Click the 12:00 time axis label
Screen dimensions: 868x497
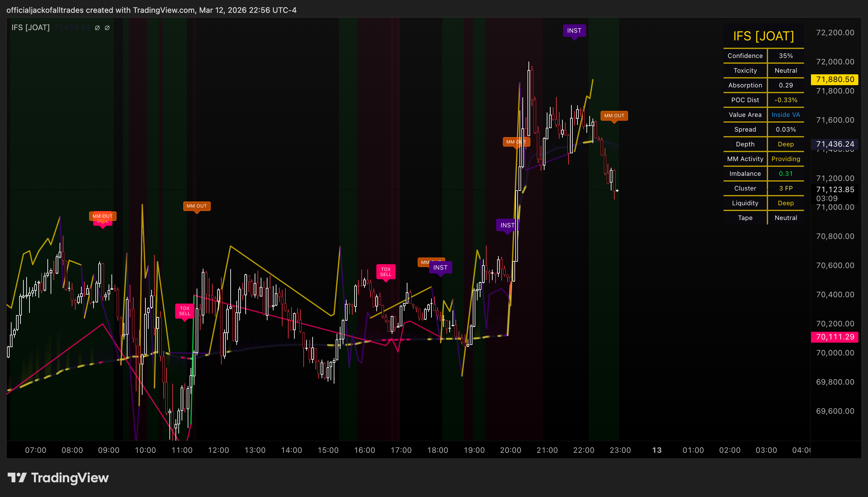point(218,450)
